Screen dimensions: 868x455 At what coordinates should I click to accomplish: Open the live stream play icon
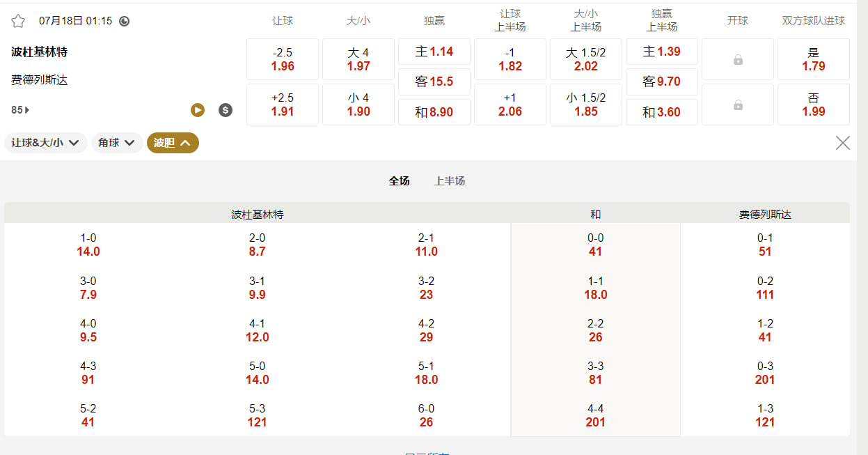click(x=198, y=110)
